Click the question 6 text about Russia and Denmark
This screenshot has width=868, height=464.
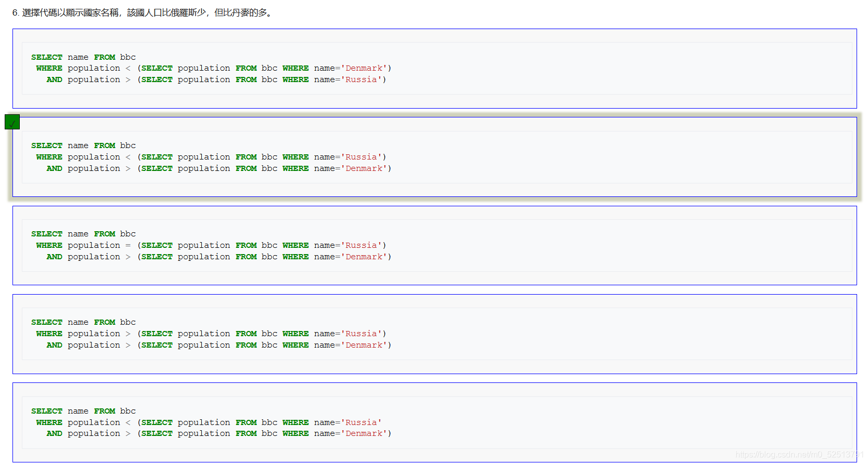point(143,12)
